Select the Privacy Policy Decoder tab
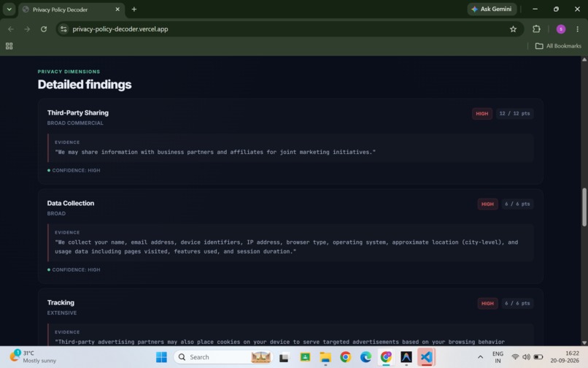Screen dimensions: 588x368 [x=71, y=9]
